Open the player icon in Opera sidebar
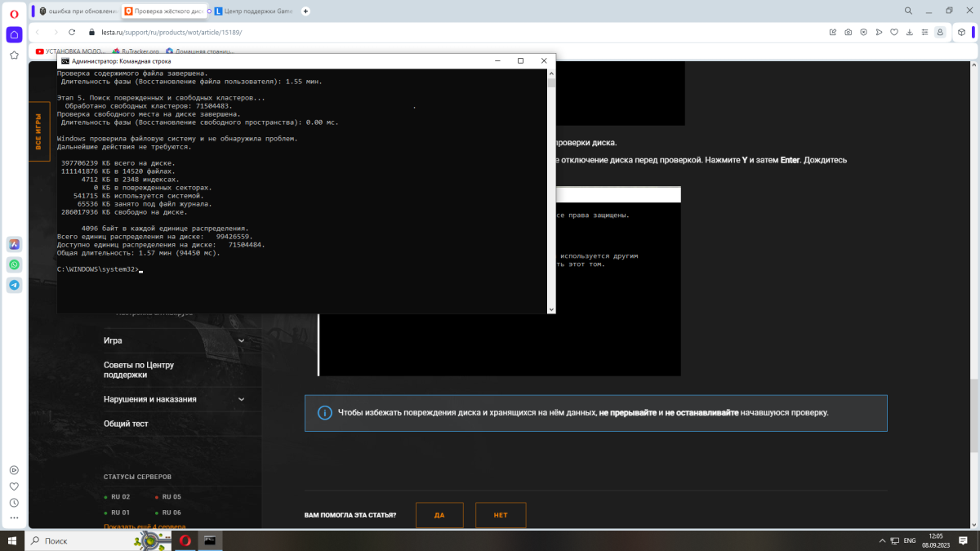 pos(14,470)
